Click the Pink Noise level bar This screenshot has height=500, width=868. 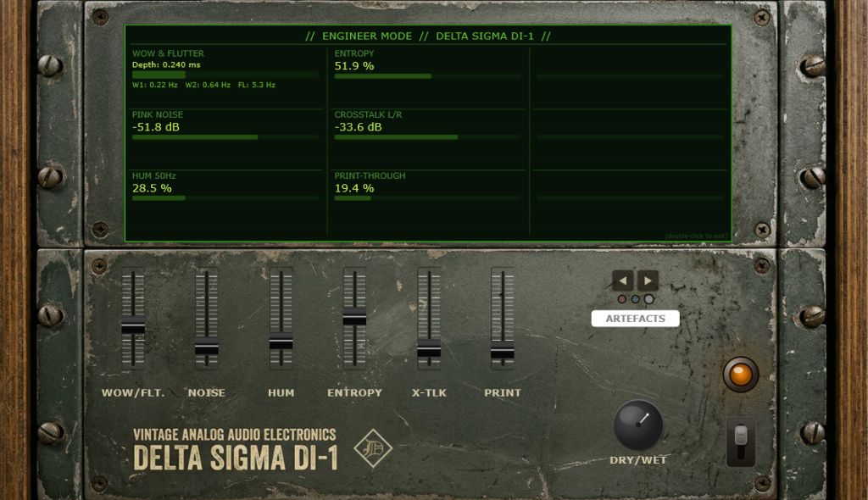click(x=225, y=137)
